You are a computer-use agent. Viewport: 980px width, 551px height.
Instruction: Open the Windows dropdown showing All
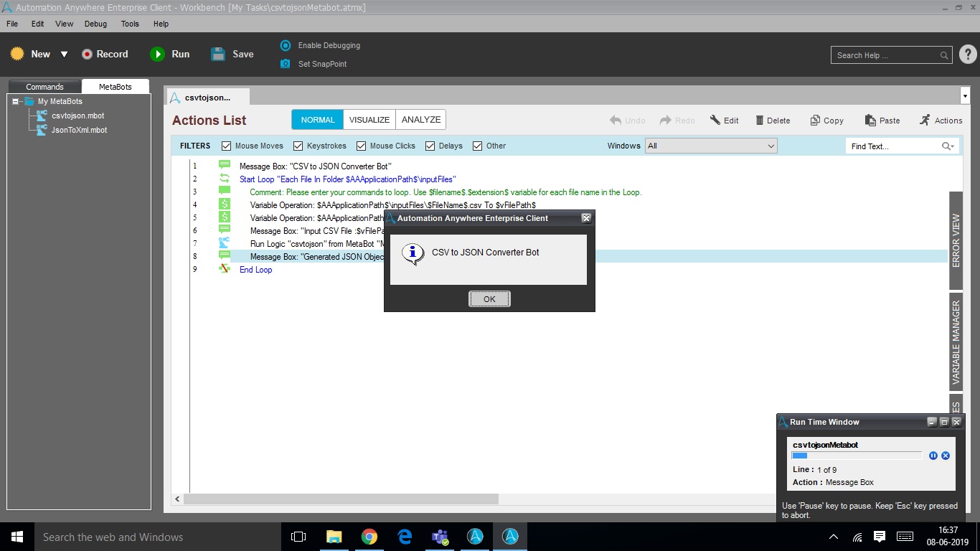[x=711, y=146]
